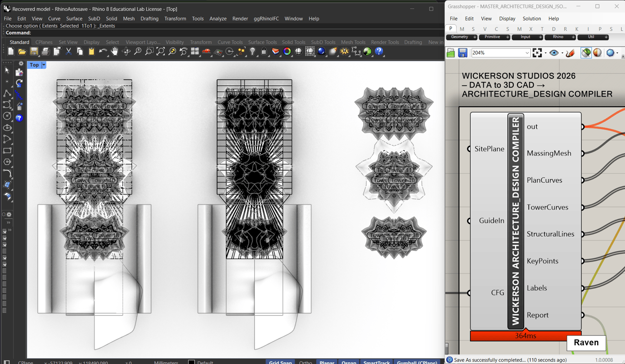
Task: Click the Raven button on canvas
Action: (x=586, y=342)
